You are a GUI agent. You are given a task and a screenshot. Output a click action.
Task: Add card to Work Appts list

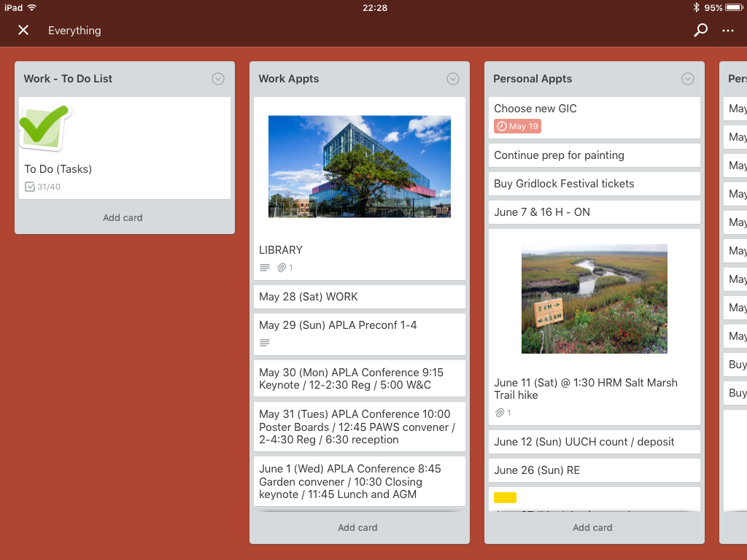tap(357, 527)
